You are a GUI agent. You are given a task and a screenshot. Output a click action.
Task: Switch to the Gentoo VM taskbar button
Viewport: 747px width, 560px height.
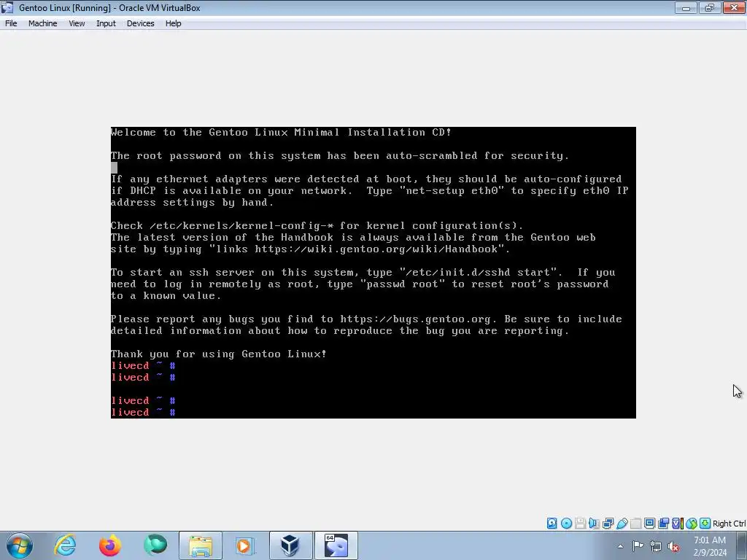coord(336,545)
